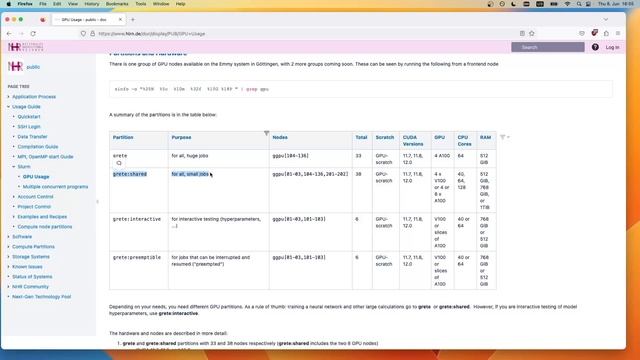Open the tracking protection shield icon
640x360 pixels.
pos(83,33)
